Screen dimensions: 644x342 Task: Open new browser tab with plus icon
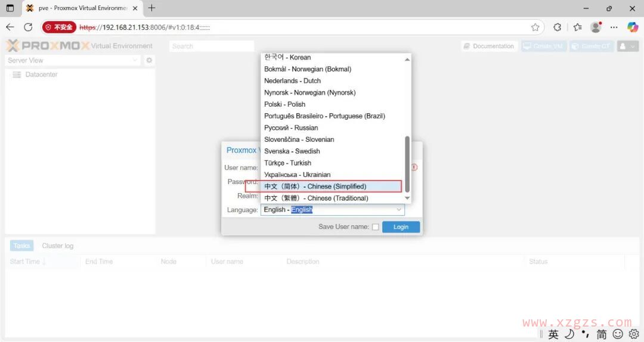click(x=151, y=8)
